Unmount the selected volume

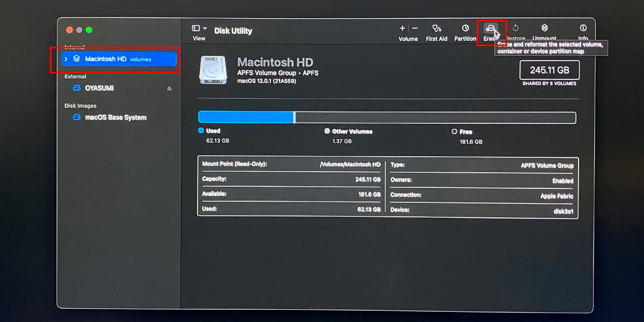pos(544,29)
